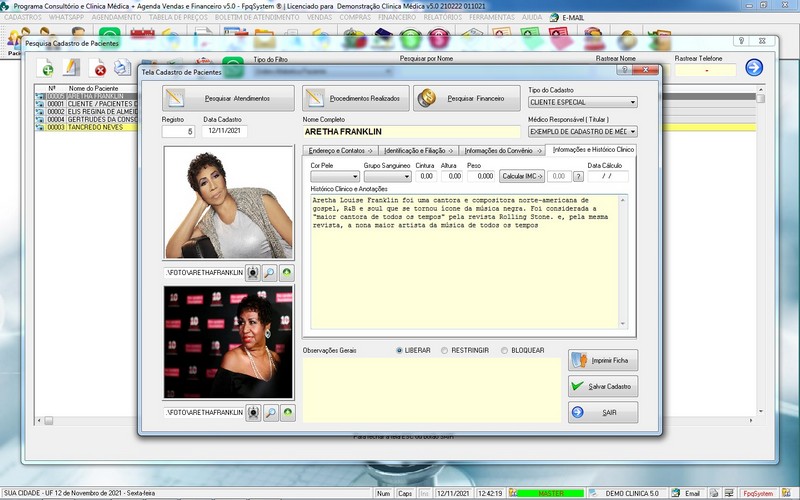Open the RELATÓRIOS menu
Image resolution: width=800 pixels, height=500 pixels.
click(443, 17)
